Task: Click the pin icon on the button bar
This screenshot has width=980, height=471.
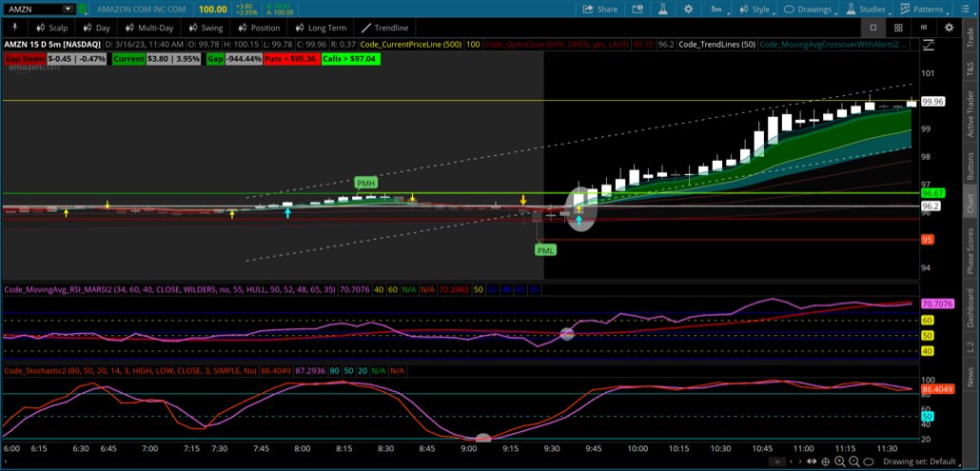Action: click(15, 28)
